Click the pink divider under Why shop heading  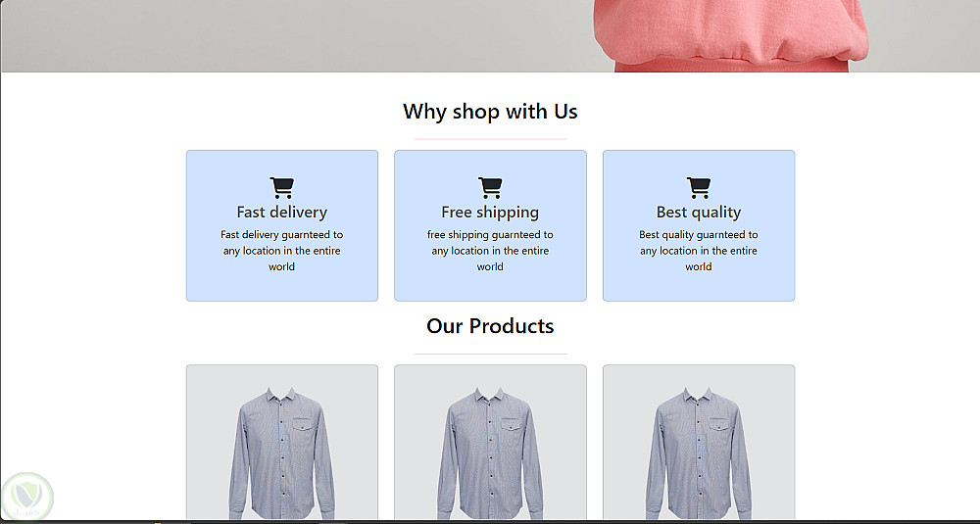pos(490,139)
